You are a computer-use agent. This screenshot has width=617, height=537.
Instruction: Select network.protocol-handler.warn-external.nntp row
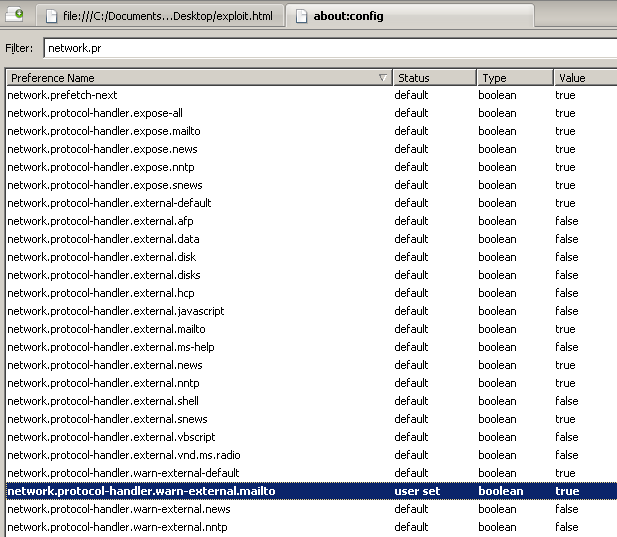point(311,527)
